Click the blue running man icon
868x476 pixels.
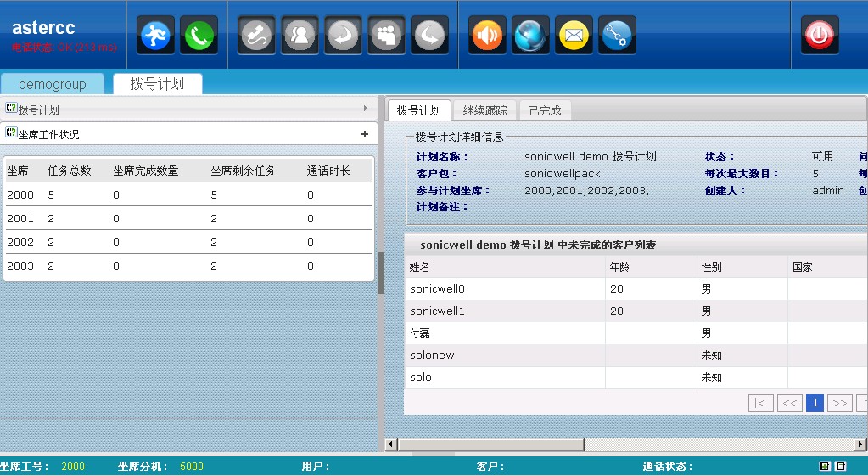155,36
